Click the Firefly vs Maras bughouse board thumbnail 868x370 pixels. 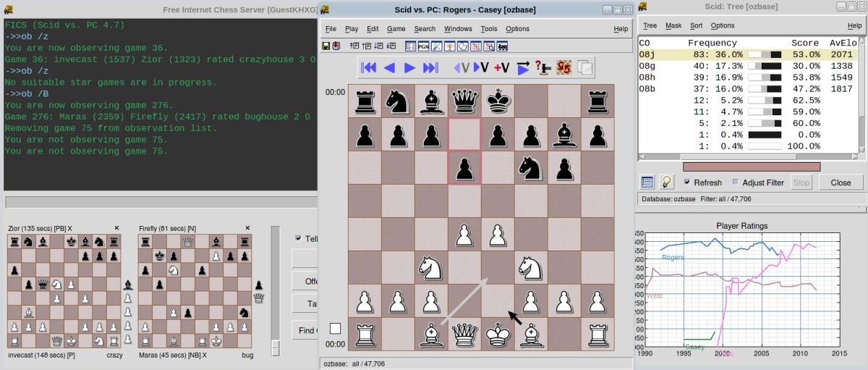(195, 291)
